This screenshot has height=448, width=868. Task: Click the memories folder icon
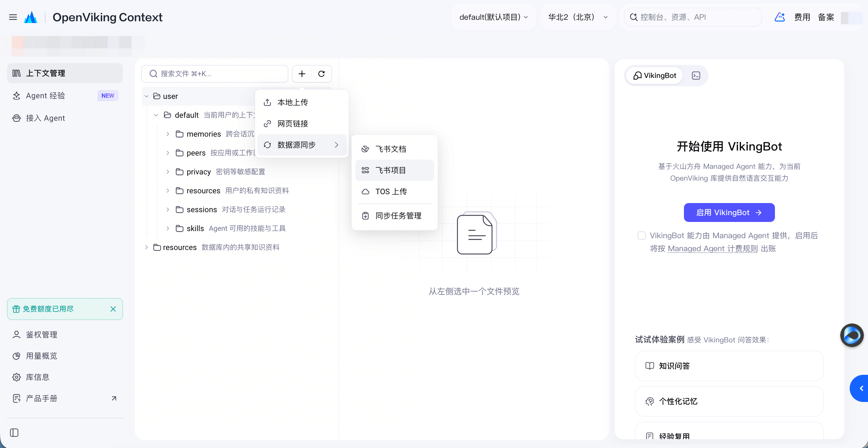pos(180,134)
